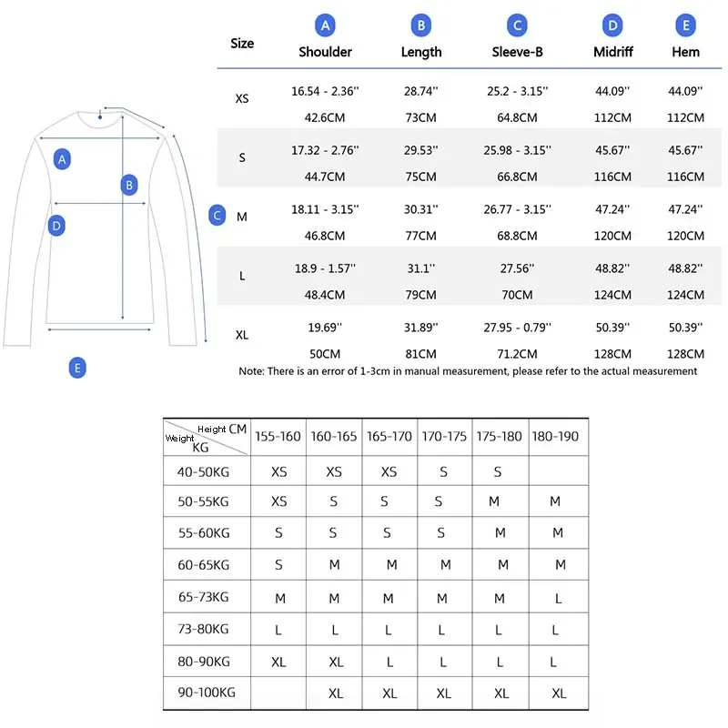Select the XL row label in measurements table
The image size is (728, 728).
click(242, 335)
